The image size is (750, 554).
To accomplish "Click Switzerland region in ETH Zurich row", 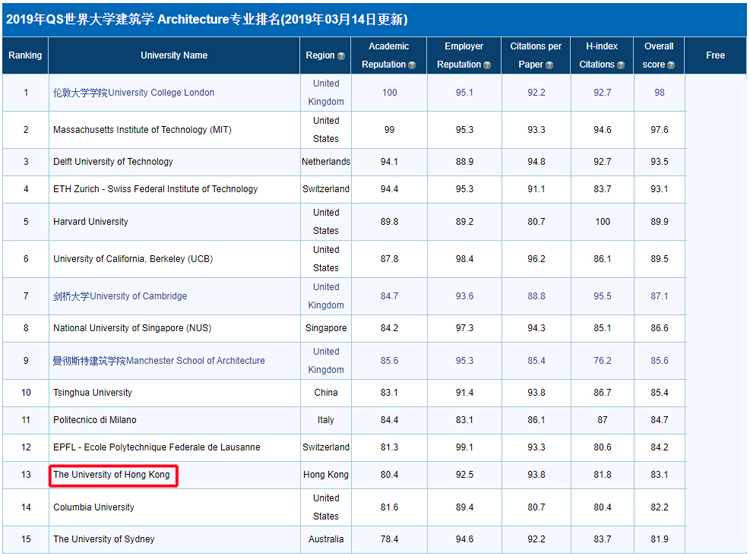I will point(326,189).
